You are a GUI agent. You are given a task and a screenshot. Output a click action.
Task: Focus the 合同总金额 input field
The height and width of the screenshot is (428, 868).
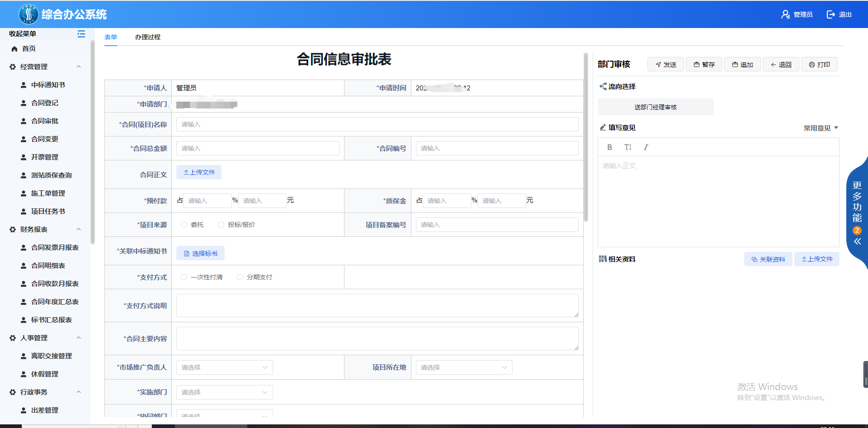258,148
